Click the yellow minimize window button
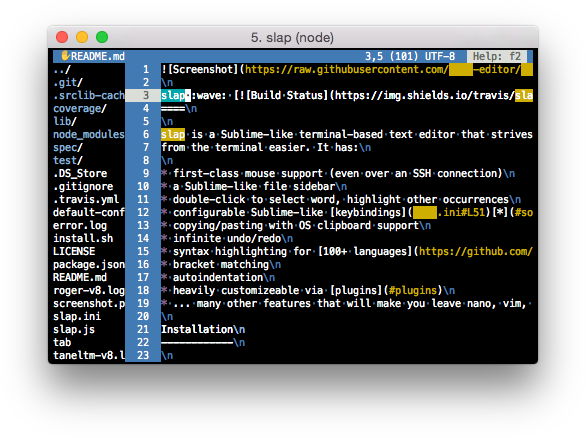Screen dimensions: 586x438 [x=82, y=37]
